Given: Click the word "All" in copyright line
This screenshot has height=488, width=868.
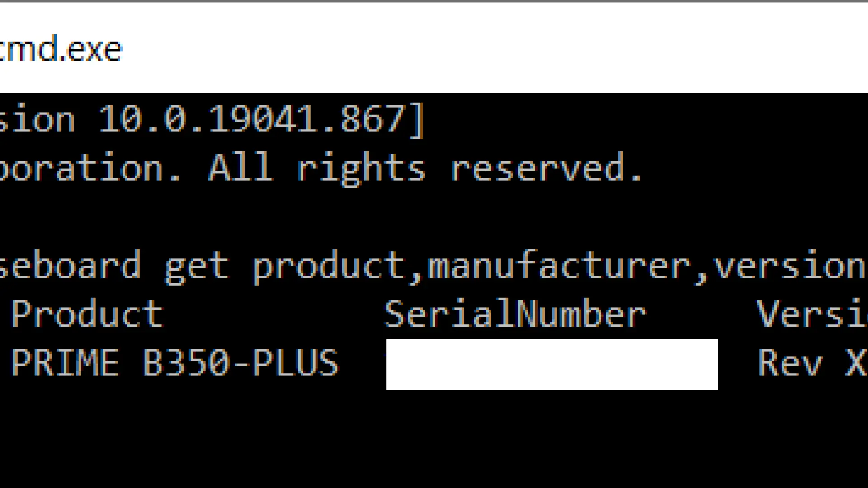Looking at the screenshot, I should click(240, 167).
